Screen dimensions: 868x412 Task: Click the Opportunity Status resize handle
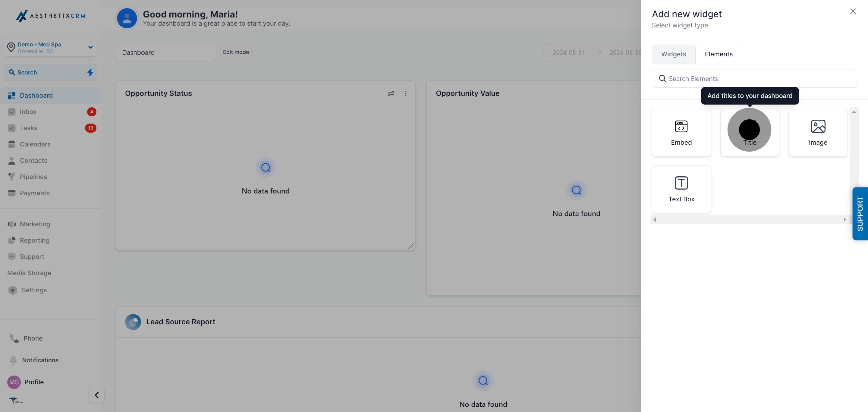tap(411, 246)
